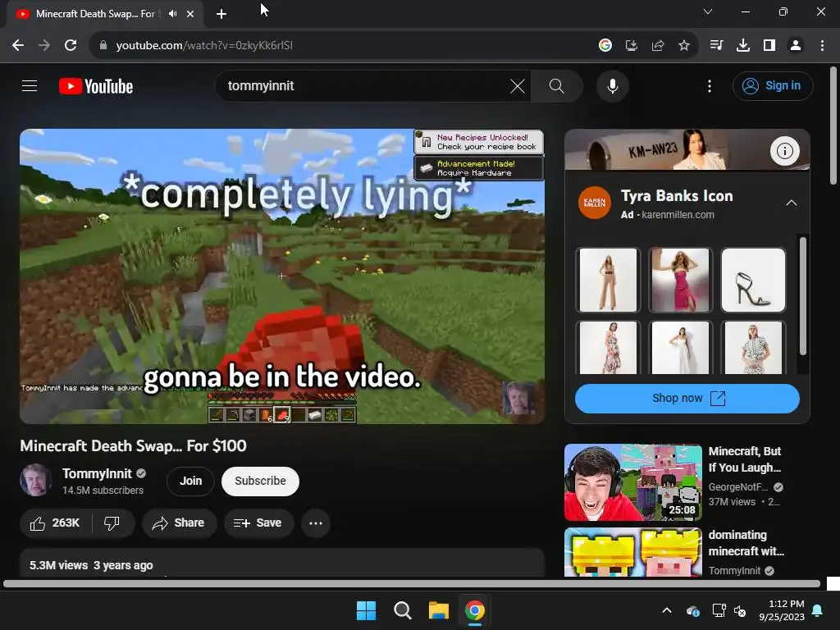The width and height of the screenshot is (840, 630).
Task: Open Minecraft, But If You Laugh title
Action: (745, 459)
